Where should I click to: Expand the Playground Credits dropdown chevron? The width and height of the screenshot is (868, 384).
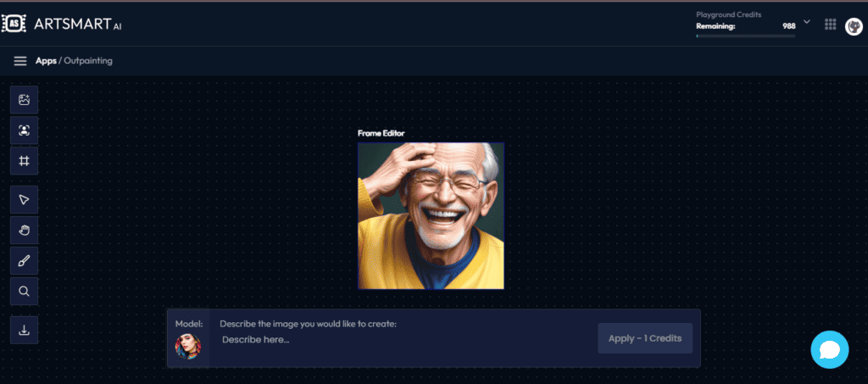807,21
